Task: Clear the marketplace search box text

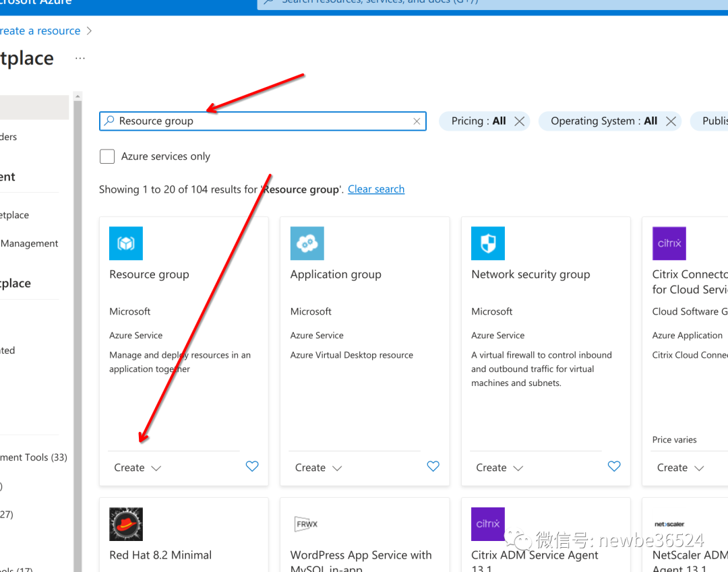Action: click(417, 121)
